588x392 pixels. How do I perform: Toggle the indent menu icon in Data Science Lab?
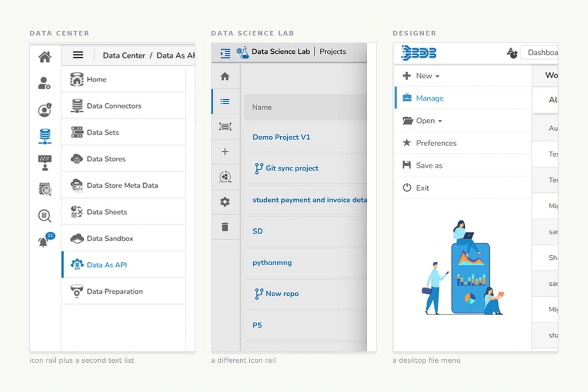(x=225, y=53)
